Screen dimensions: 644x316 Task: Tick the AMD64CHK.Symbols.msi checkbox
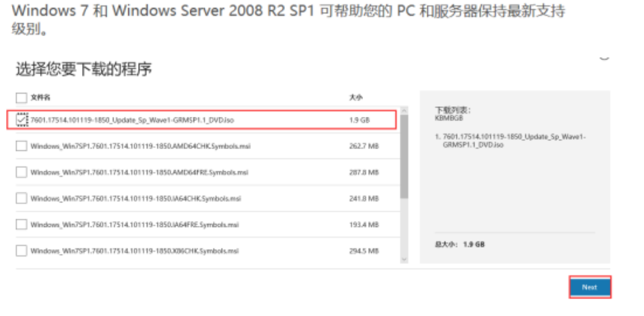[x=21, y=146]
